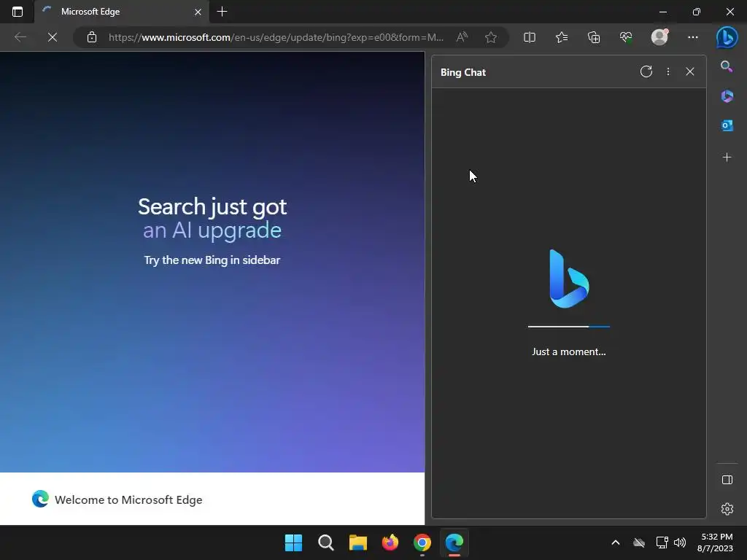Launch File Explorer from taskbar
The height and width of the screenshot is (560, 747).
(357, 542)
